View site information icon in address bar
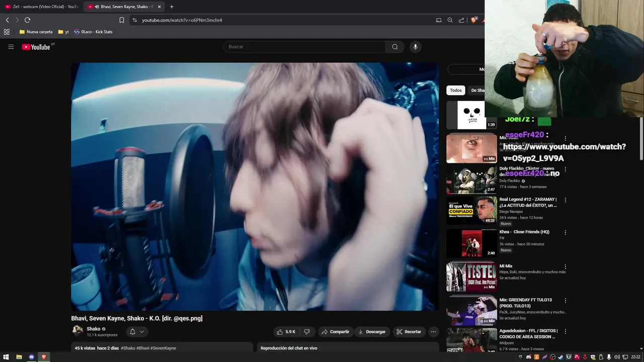 tap(134, 20)
